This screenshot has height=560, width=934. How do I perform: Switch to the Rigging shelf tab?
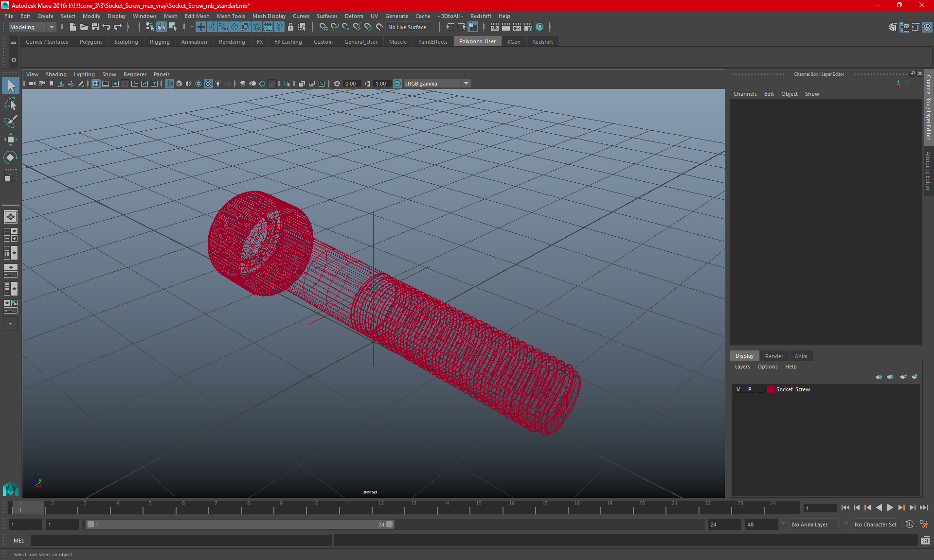pyautogui.click(x=160, y=42)
